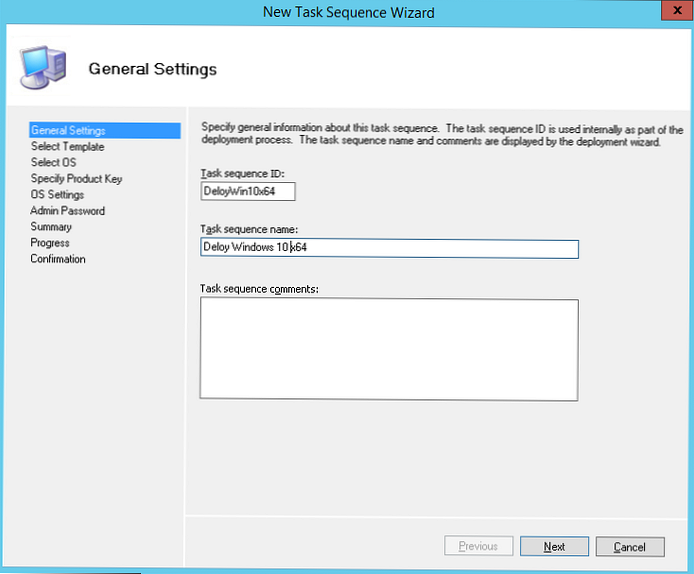The image size is (694, 574).
Task: Choose Specify Product Key step
Action: (x=77, y=179)
